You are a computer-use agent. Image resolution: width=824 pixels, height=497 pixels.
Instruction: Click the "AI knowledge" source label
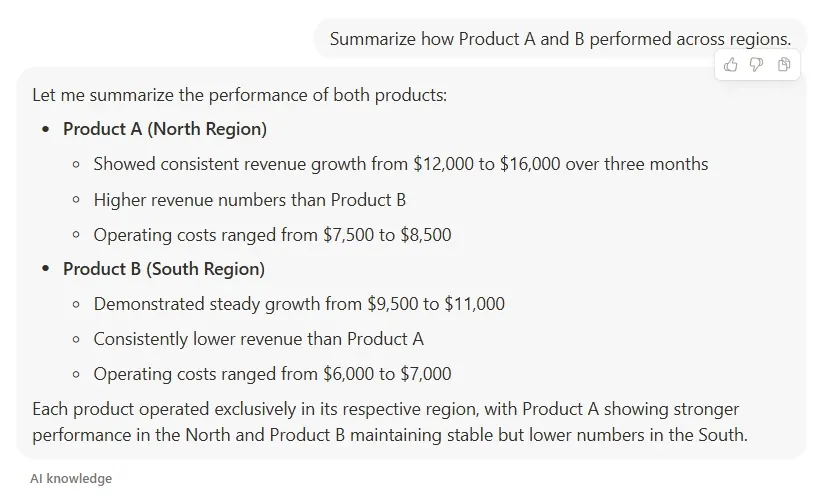point(71,479)
